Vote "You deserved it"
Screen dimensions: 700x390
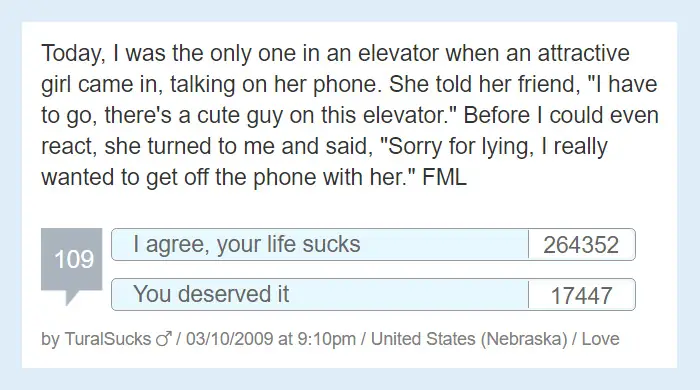pyautogui.click(x=320, y=295)
